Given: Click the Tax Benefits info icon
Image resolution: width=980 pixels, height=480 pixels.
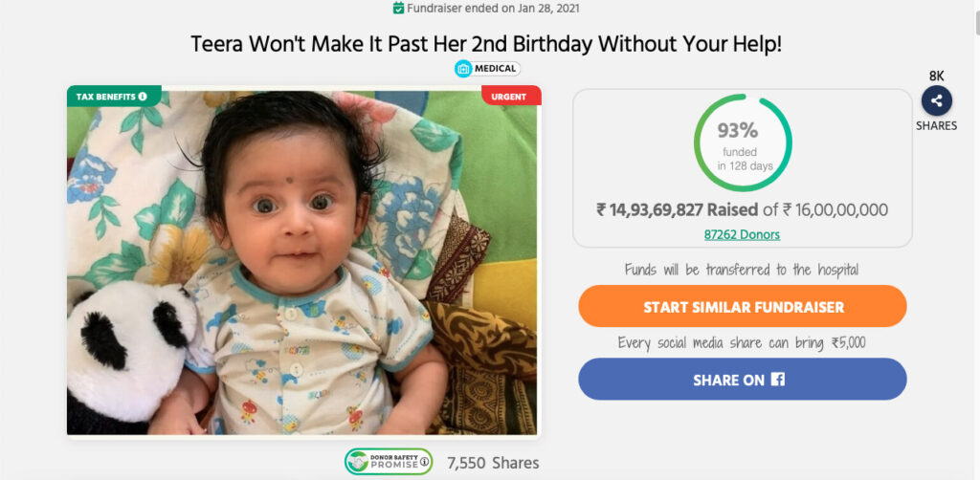Looking at the screenshot, I should 143,97.
